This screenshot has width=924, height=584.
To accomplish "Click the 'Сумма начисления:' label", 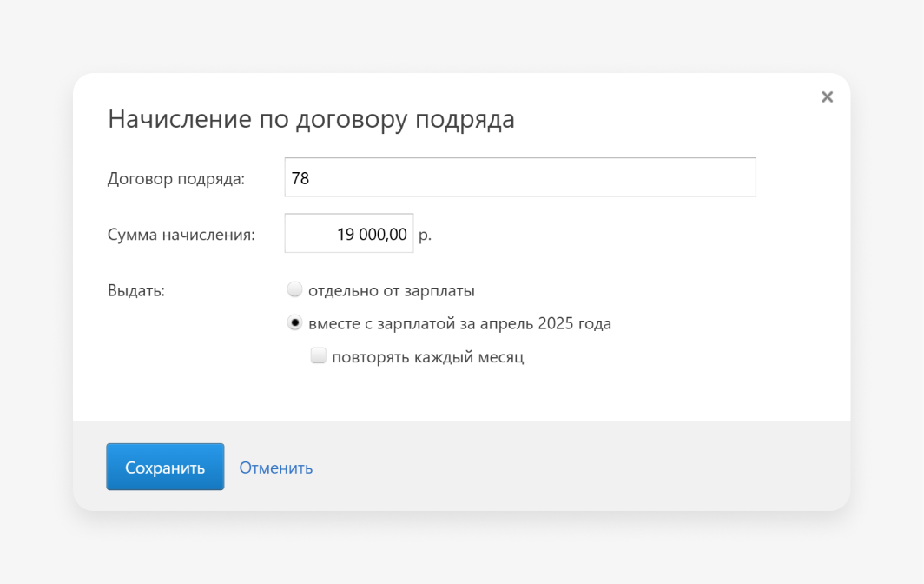I will [x=181, y=234].
